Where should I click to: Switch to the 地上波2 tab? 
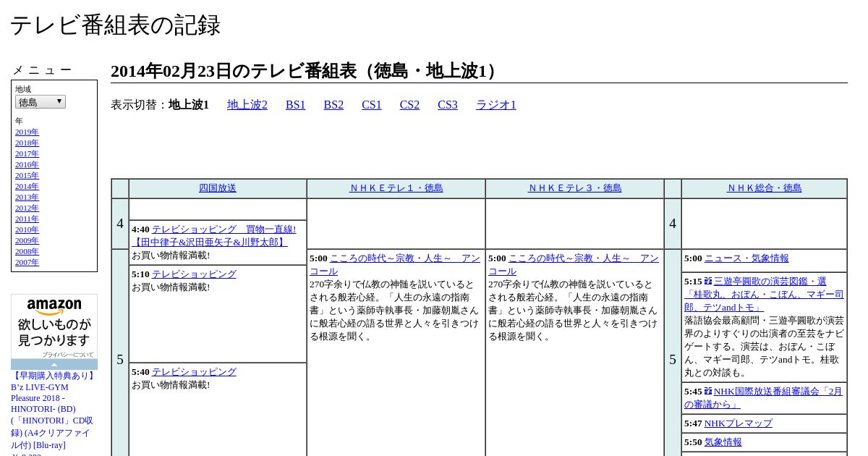click(x=247, y=105)
